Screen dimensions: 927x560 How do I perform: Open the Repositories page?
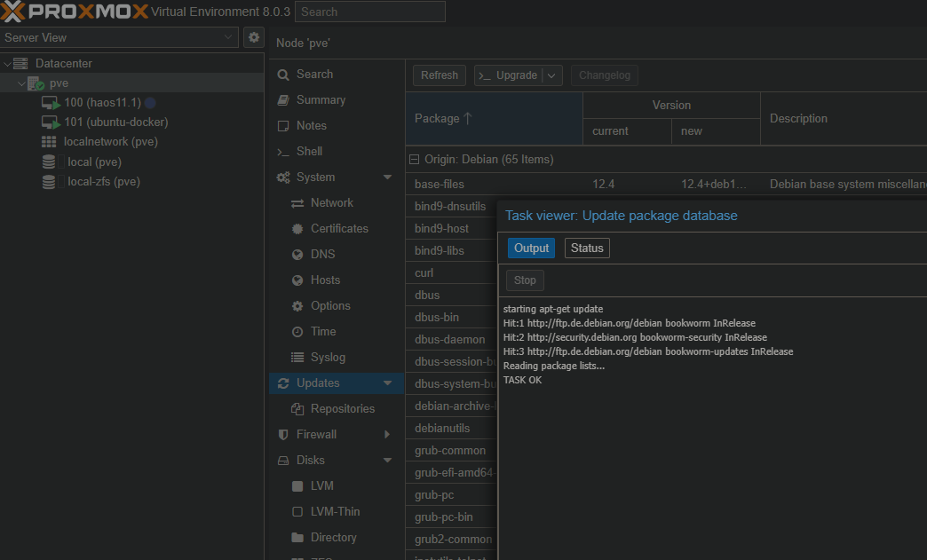click(342, 409)
